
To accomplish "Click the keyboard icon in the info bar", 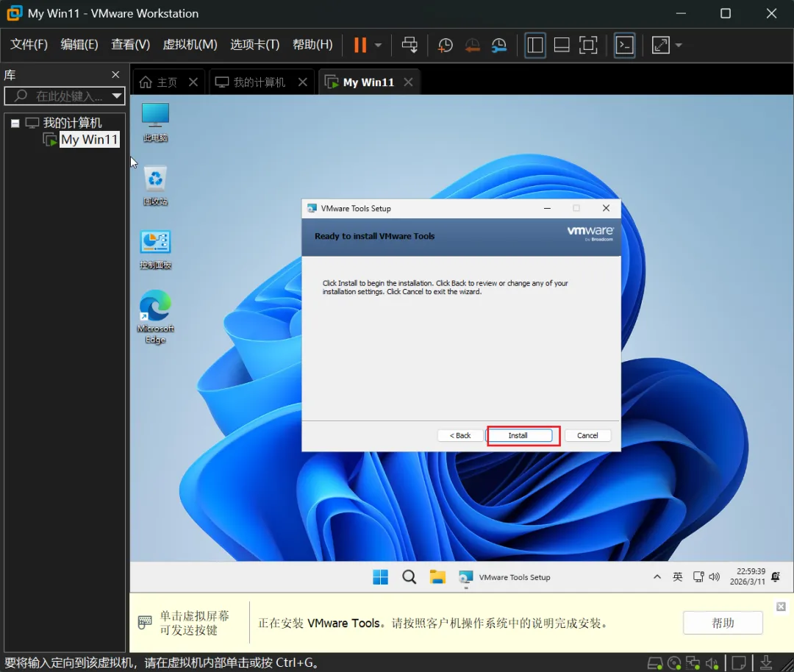I will [145, 622].
